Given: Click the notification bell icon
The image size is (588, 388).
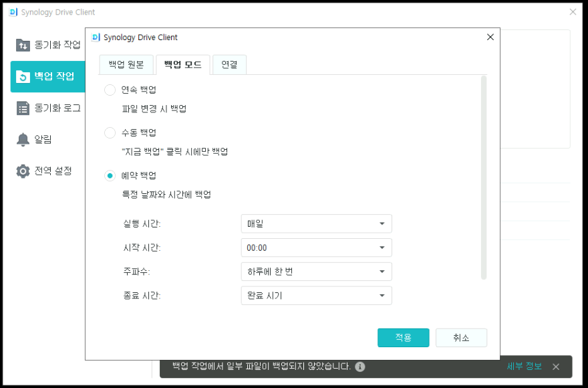Looking at the screenshot, I should [23, 139].
